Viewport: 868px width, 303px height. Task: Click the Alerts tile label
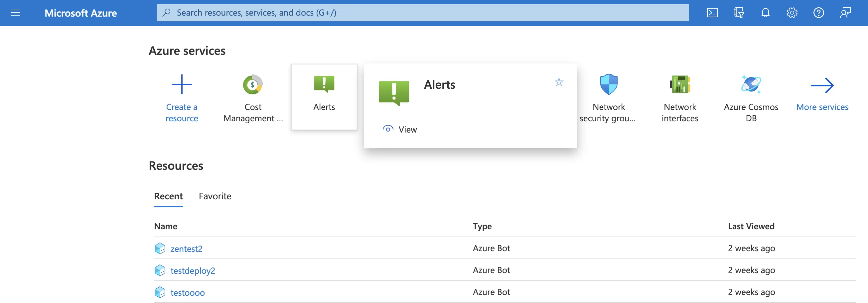coord(324,107)
